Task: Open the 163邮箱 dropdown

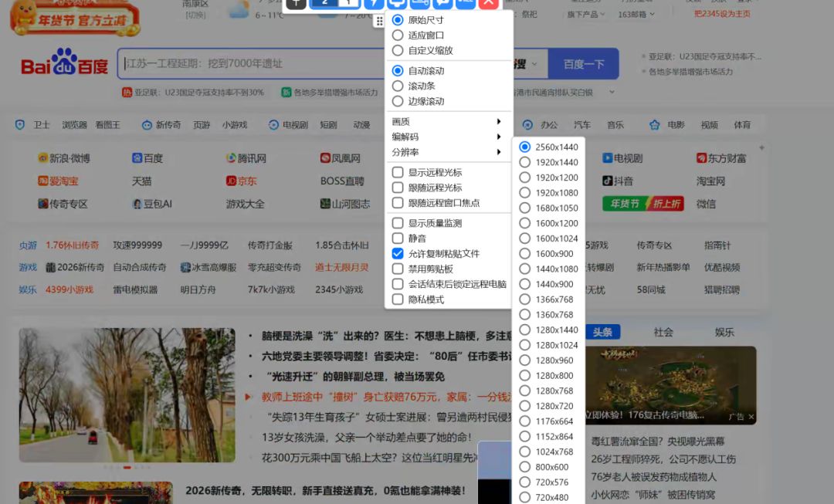Action: pos(636,15)
